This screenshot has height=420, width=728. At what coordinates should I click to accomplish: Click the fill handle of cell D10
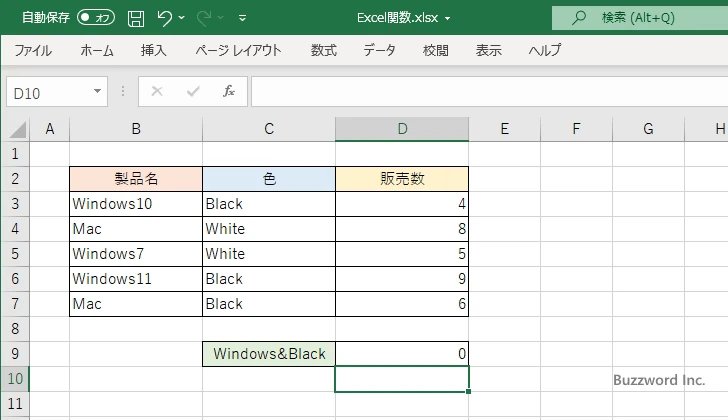(x=468, y=392)
